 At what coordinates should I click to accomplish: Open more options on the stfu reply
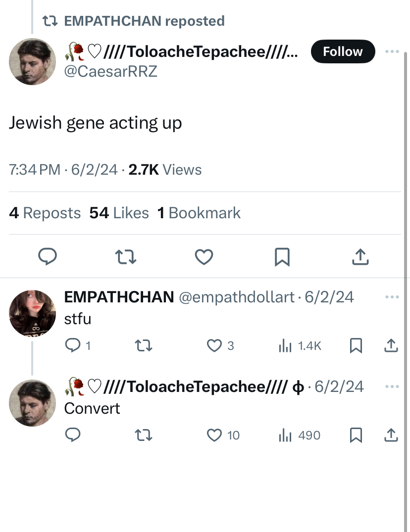click(x=392, y=297)
